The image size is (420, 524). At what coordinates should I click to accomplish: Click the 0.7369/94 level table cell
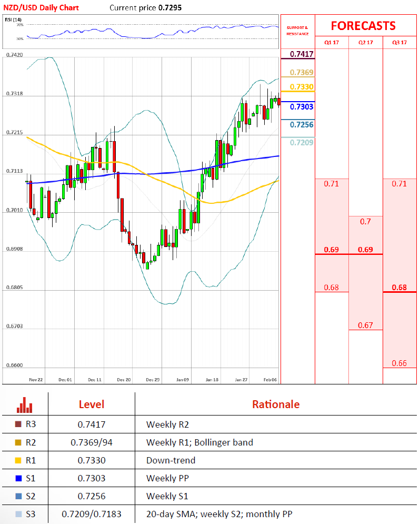click(x=92, y=442)
